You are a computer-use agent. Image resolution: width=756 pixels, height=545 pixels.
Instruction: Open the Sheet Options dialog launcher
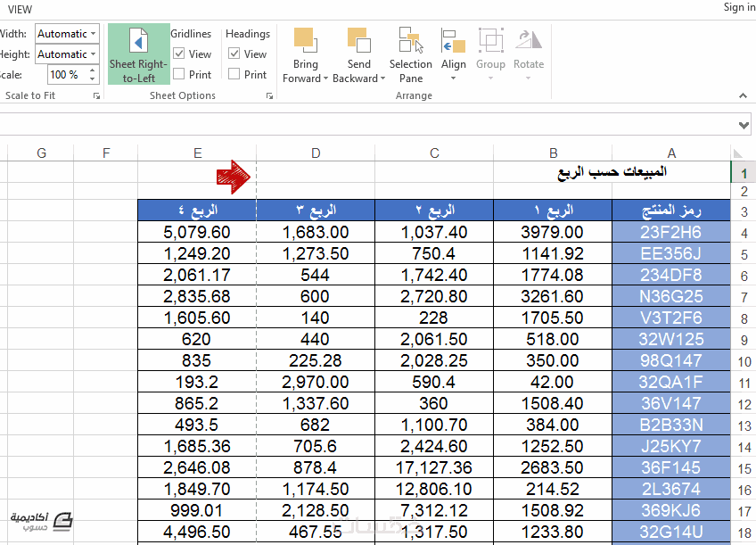click(269, 96)
